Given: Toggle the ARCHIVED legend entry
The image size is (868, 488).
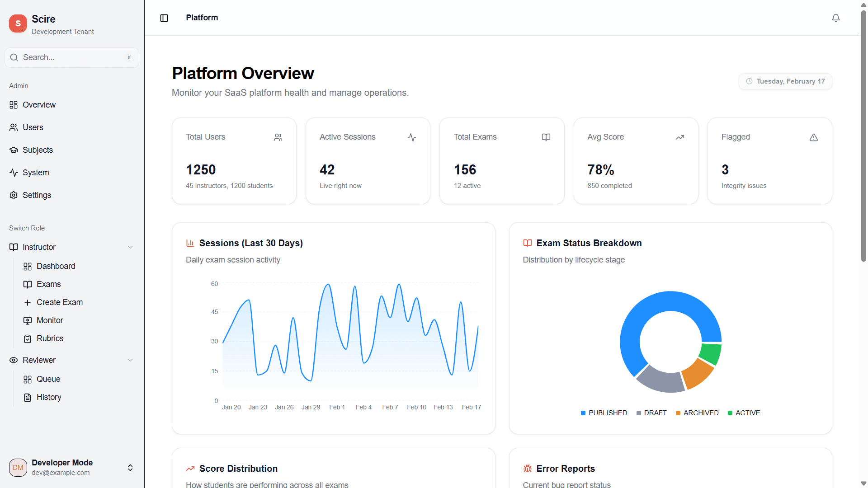Looking at the screenshot, I should [x=697, y=413].
